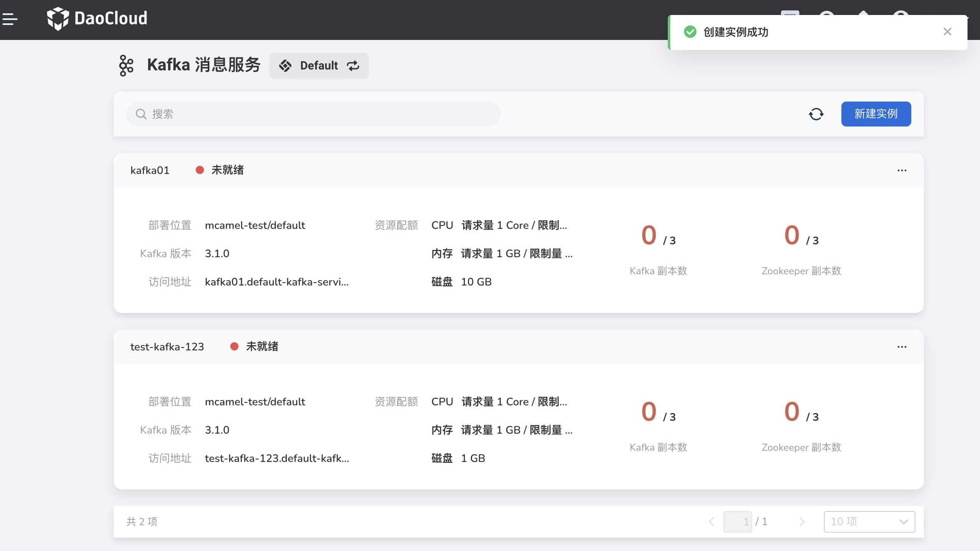980x551 pixels.
Task: Go to the next page of results
Action: [x=802, y=522]
